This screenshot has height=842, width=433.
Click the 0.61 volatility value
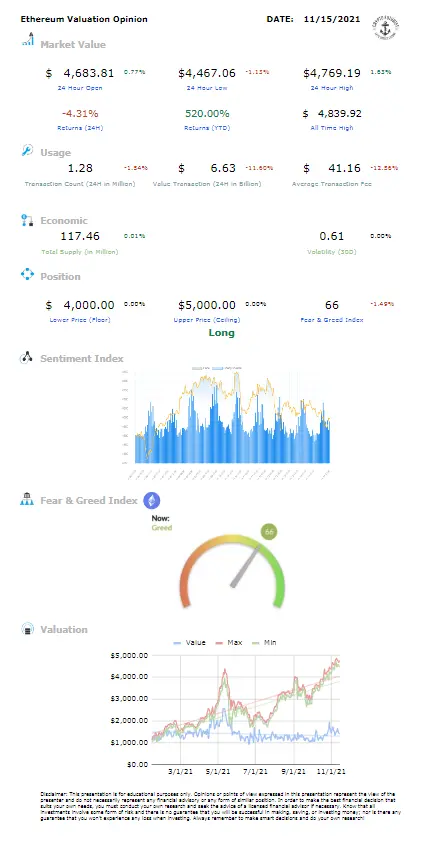pyautogui.click(x=331, y=236)
